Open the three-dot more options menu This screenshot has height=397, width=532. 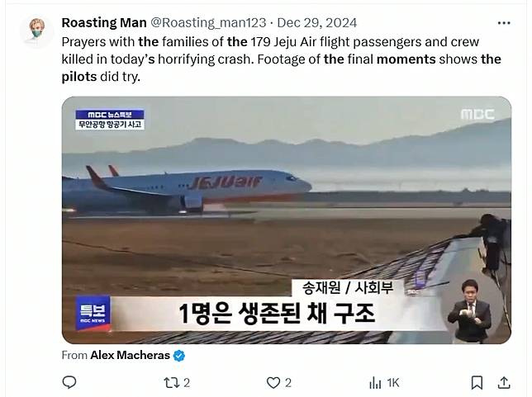pyautogui.click(x=504, y=23)
